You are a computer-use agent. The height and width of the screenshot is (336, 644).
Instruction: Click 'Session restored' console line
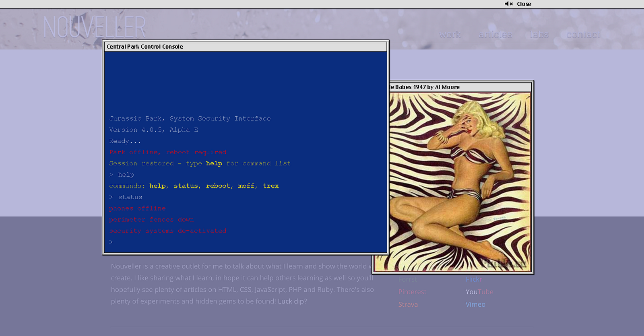pos(200,163)
